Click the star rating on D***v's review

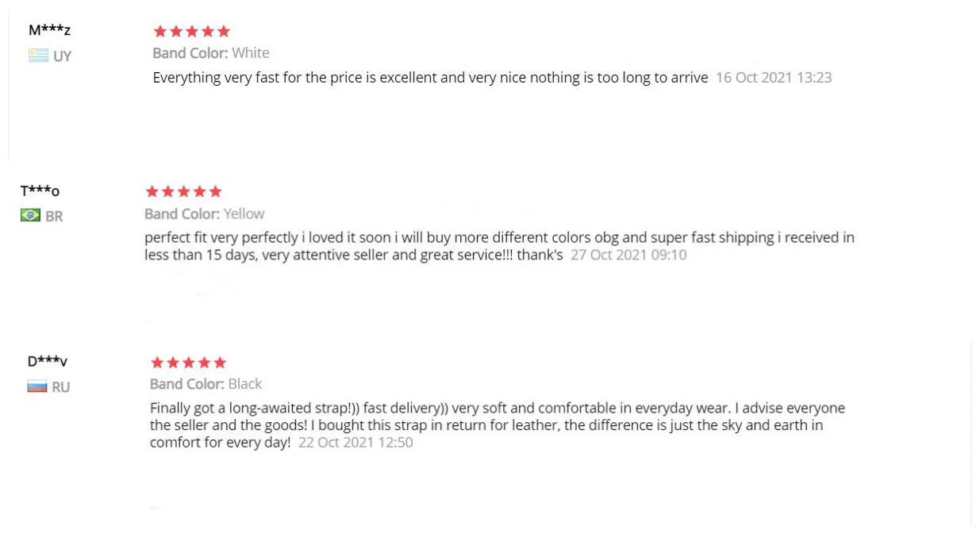point(188,363)
